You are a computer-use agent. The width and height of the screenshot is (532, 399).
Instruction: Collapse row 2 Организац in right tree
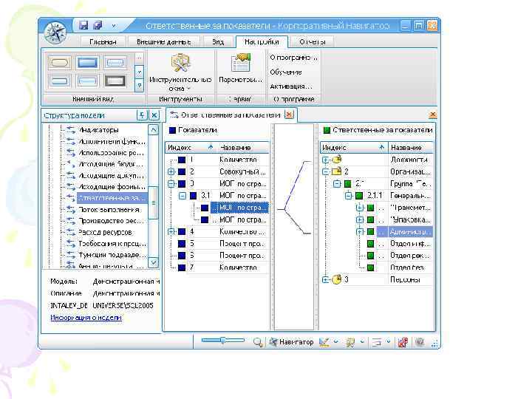(325, 171)
